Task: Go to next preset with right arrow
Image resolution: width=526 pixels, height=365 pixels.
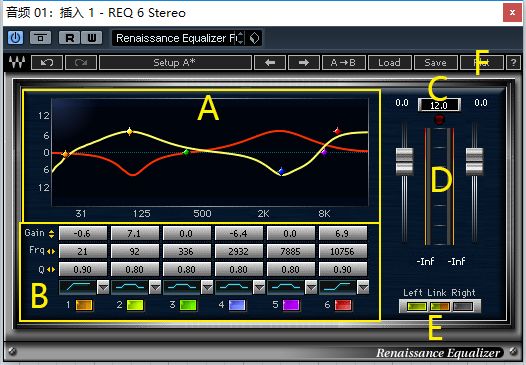Action: 304,63
